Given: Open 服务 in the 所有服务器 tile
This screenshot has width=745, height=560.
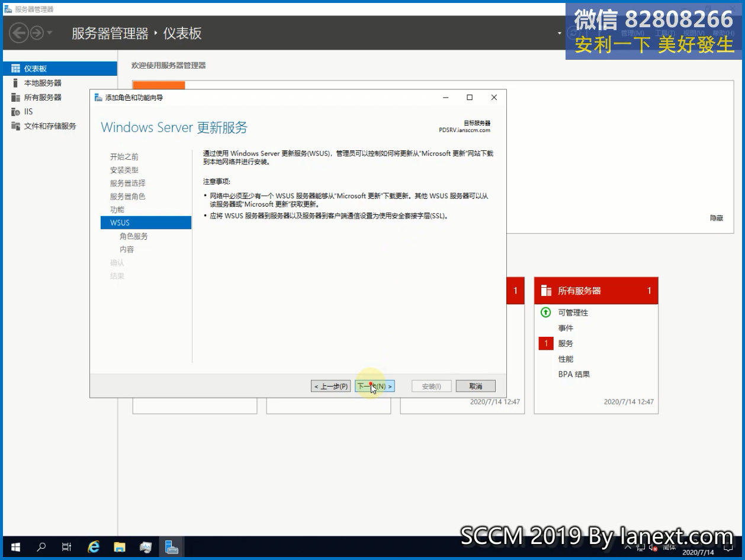Looking at the screenshot, I should coord(566,343).
